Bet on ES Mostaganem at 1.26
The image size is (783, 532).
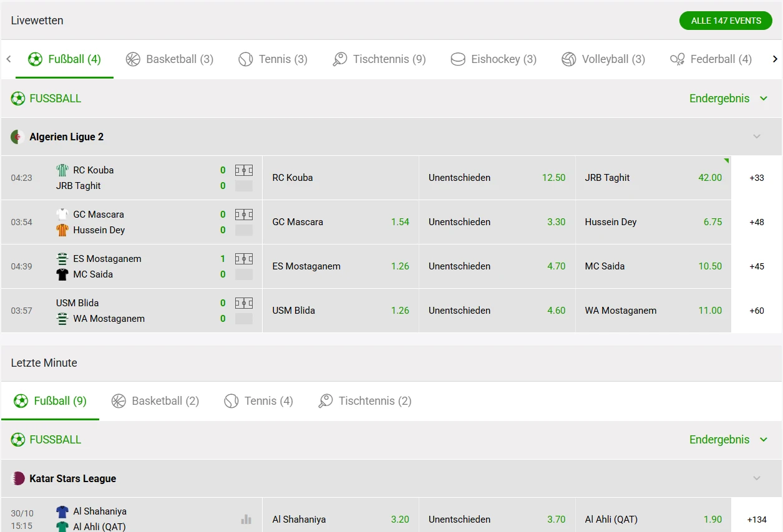click(x=341, y=266)
